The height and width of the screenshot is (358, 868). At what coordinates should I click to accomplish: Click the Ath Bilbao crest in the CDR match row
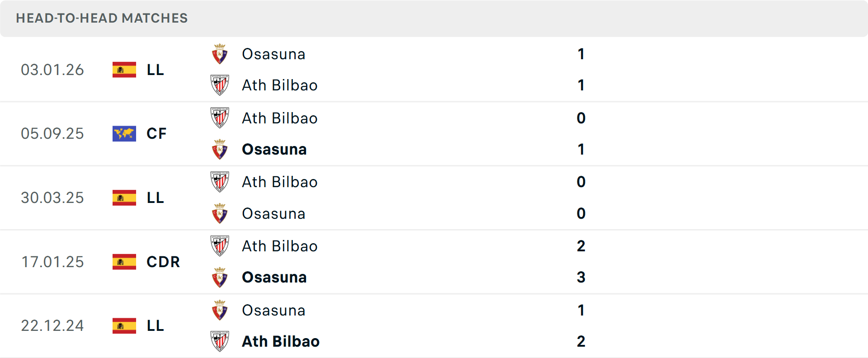(x=220, y=246)
